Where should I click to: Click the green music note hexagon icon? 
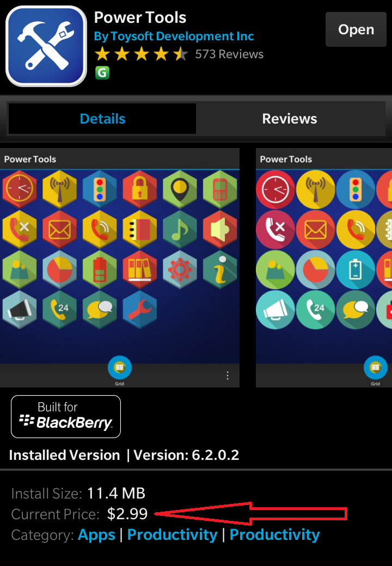(180, 229)
